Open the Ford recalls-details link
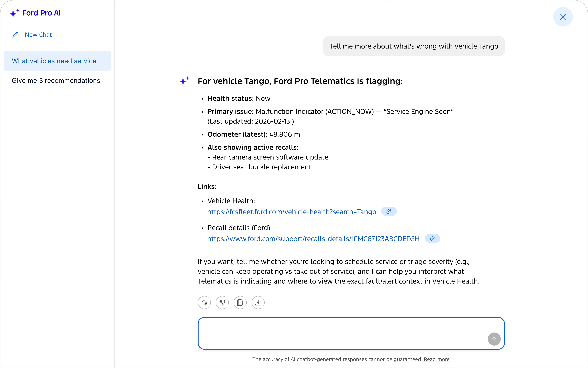Screen dimensions: 588x368 [313, 239]
